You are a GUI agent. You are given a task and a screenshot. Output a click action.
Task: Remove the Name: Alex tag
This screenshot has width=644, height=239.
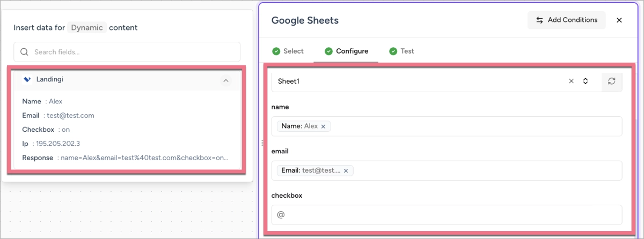tap(323, 127)
